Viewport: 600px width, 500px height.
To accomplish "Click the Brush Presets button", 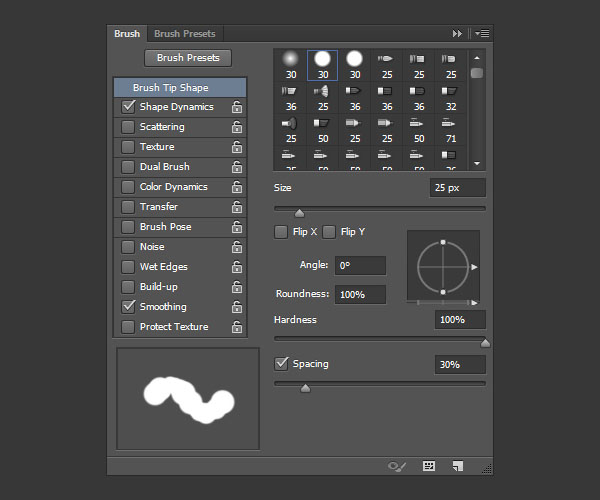I will [x=188, y=58].
